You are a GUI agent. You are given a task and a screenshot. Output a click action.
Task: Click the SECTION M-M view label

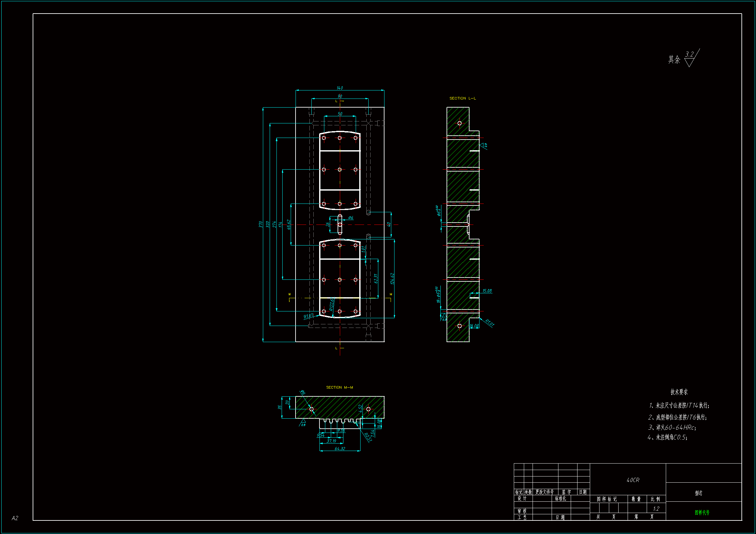(339, 387)
